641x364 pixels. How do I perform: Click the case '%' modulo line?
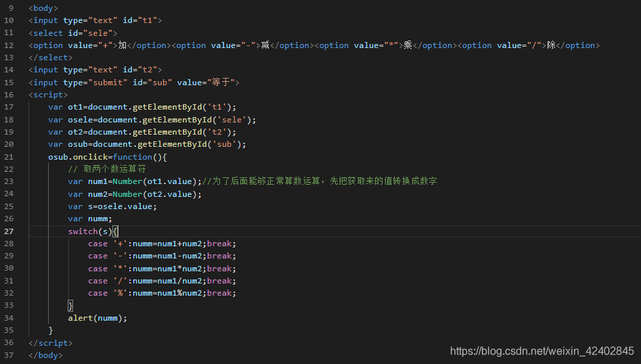pyautogui.click(x=162, y=293)
